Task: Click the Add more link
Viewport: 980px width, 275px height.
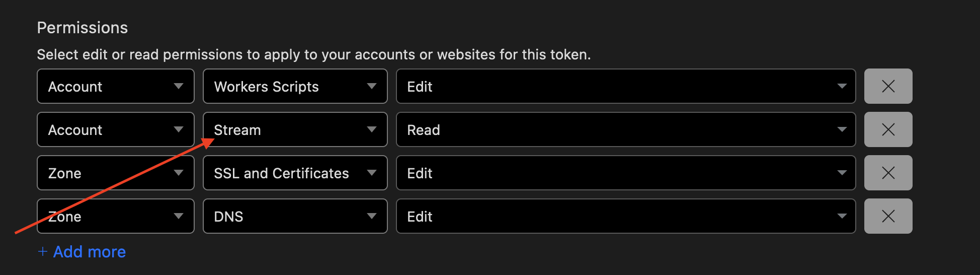Action: click(x=90, y=252)
